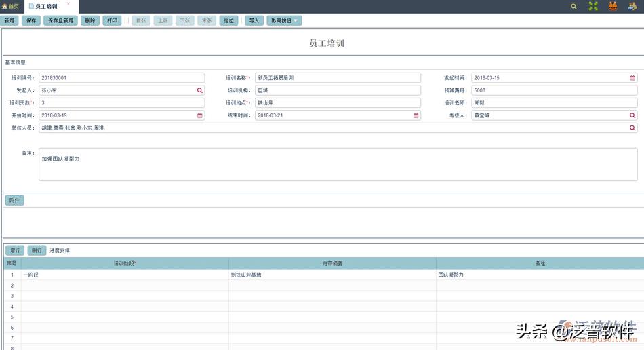Click the 保存且新增 button
Image resolution: width=644 pixels, height=350 pixels.
coord(61,20)
